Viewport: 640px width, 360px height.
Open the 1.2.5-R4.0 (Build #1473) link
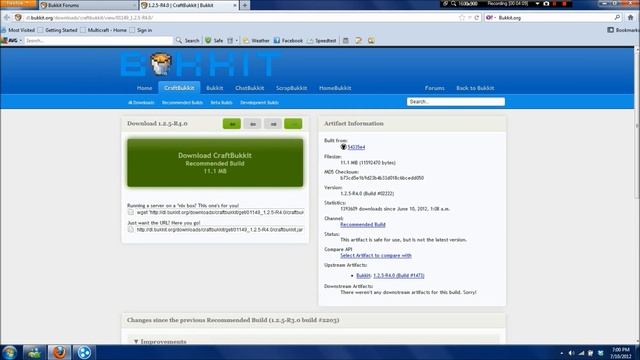click(399, 276)
